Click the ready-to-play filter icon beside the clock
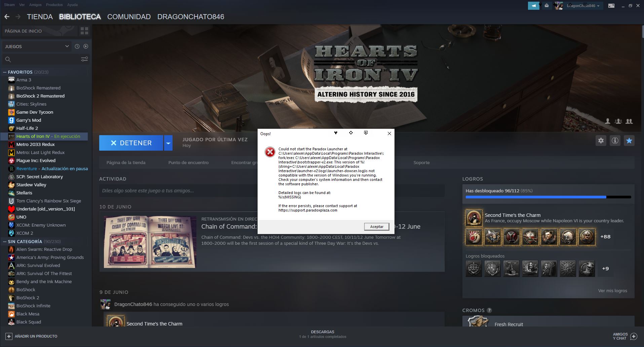Viewport: 644px width, 347px height. (86, 46)
